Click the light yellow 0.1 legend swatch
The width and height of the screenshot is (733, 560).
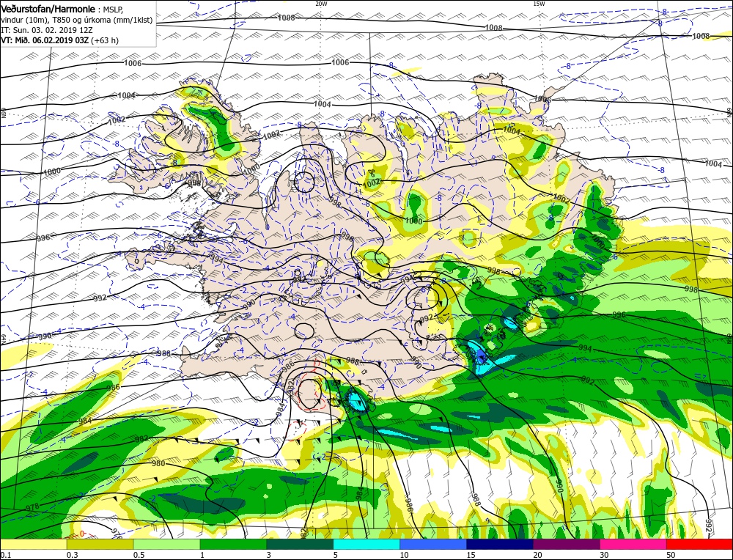point(34,544)
